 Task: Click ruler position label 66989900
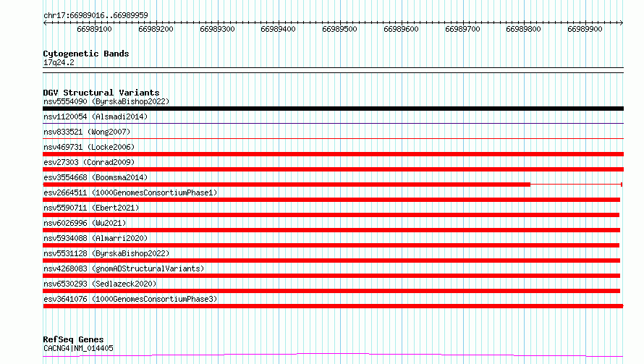[585, 29]
